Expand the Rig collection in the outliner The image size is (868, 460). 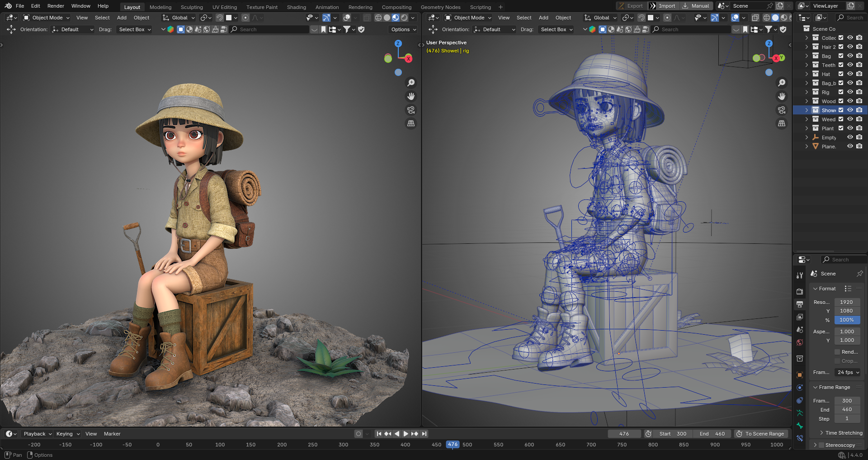point(807,92)
